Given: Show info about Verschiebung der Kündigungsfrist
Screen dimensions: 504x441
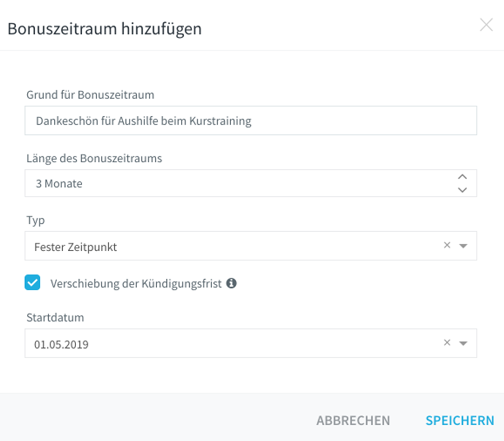Looking at the screenshot, I should 231,283.
